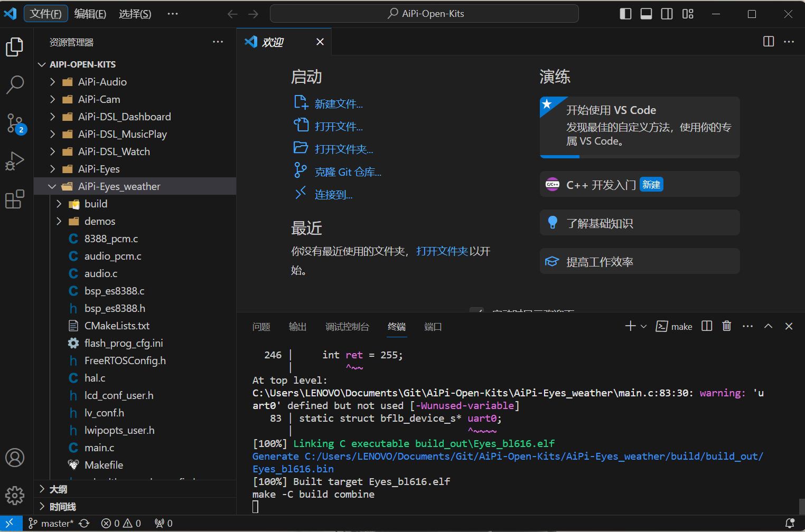Image resolution: width=805 pixels, height=532 pixels.
Task: Split the editor to the right
Action: point(769,42)
